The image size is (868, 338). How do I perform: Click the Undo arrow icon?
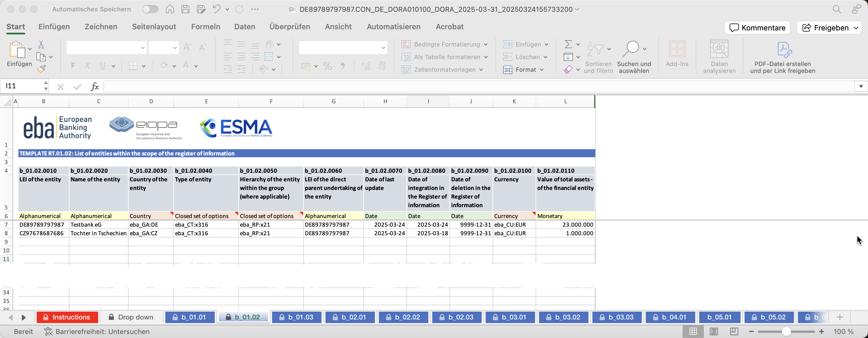point(216,9)
